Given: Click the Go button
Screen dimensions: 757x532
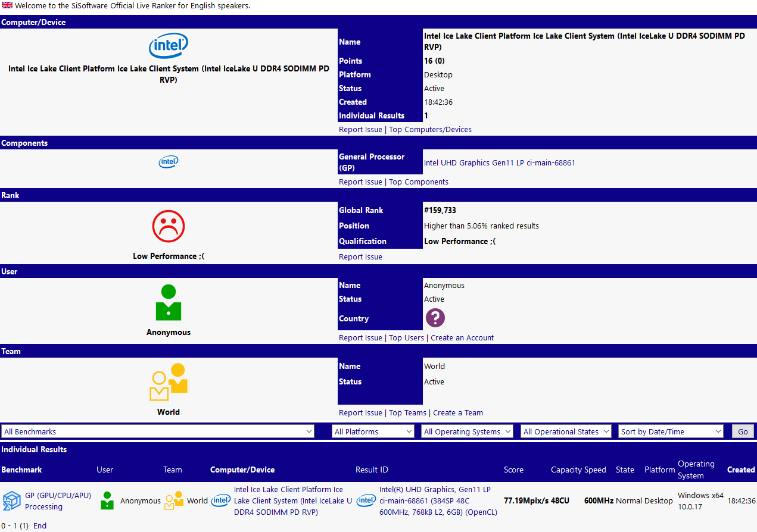Looking at the screenshot, I should (x=743, y=431).
